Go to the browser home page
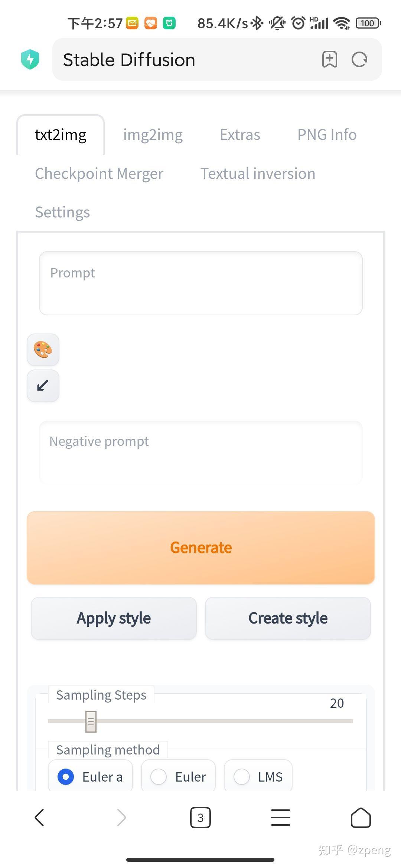401x868 pixels. click(x=361, y=818)
